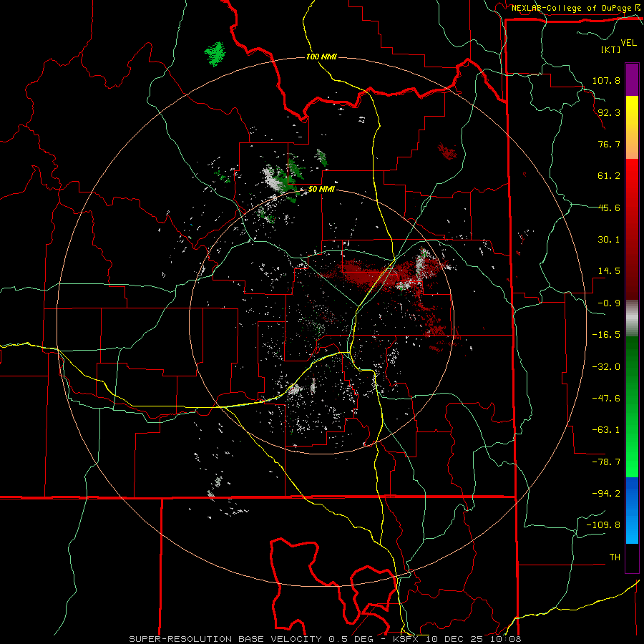
Task: Select the -32.0 velocity scale value
Action: pos(606,367)
